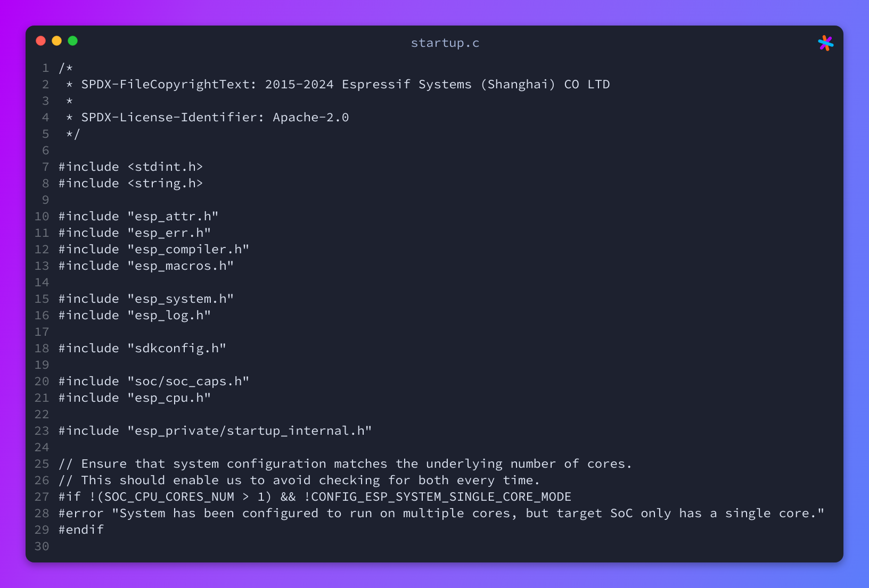
Task: Click SOC_CPU_CORES_NUM macro in #if line
Action: click(169, 497)
